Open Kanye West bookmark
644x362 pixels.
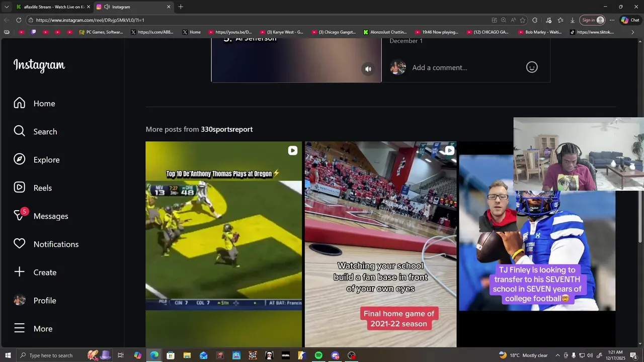point(281,32)
